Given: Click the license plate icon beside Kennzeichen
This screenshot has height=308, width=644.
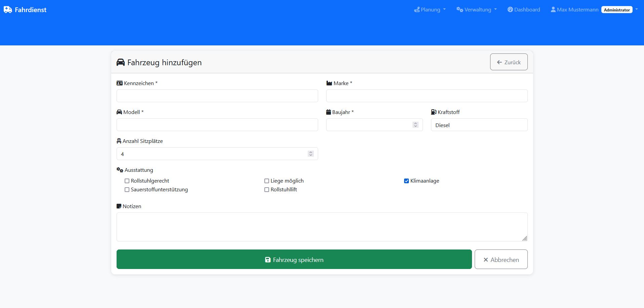Looking at the screenshot, I should click(x=120, y=83).
